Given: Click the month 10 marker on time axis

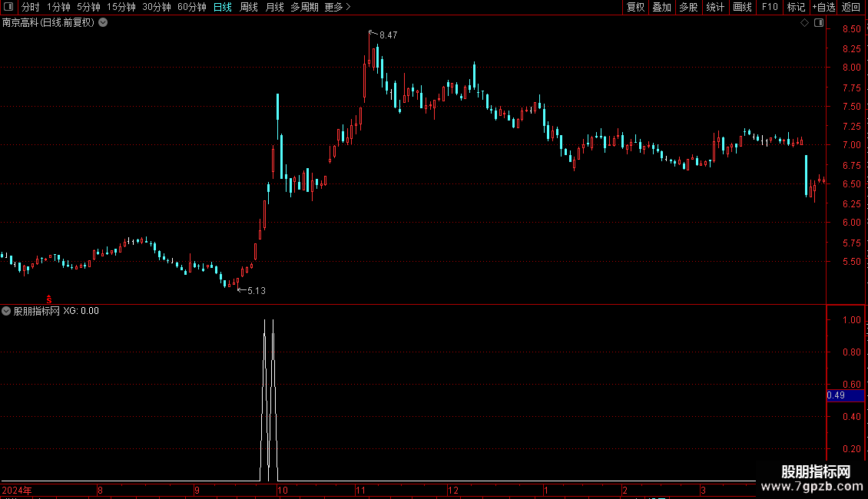Looking at the screenshot, I should (283, 490).
